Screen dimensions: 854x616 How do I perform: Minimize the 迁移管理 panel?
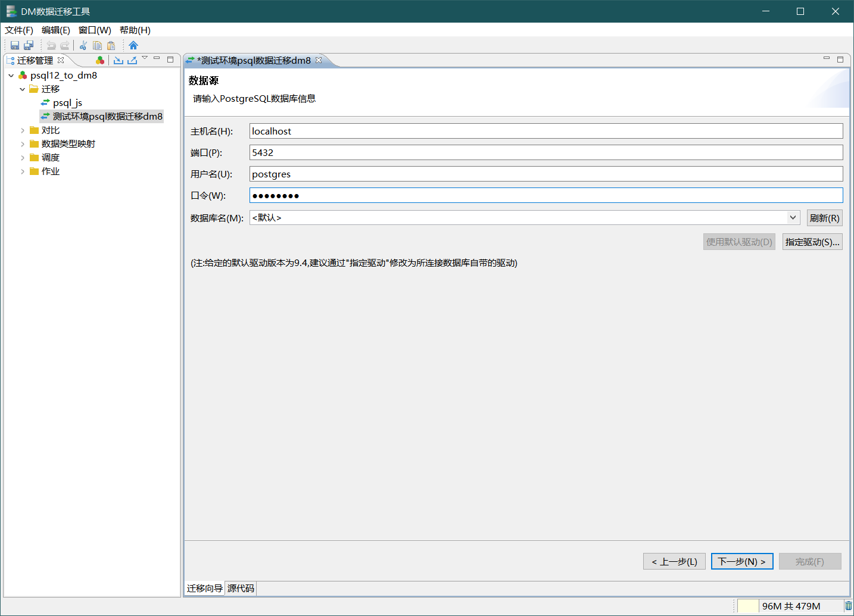pos(157,58)
